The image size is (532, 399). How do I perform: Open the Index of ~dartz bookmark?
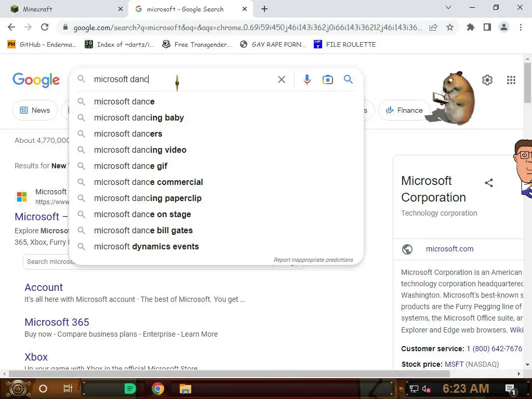click(119, 45)
